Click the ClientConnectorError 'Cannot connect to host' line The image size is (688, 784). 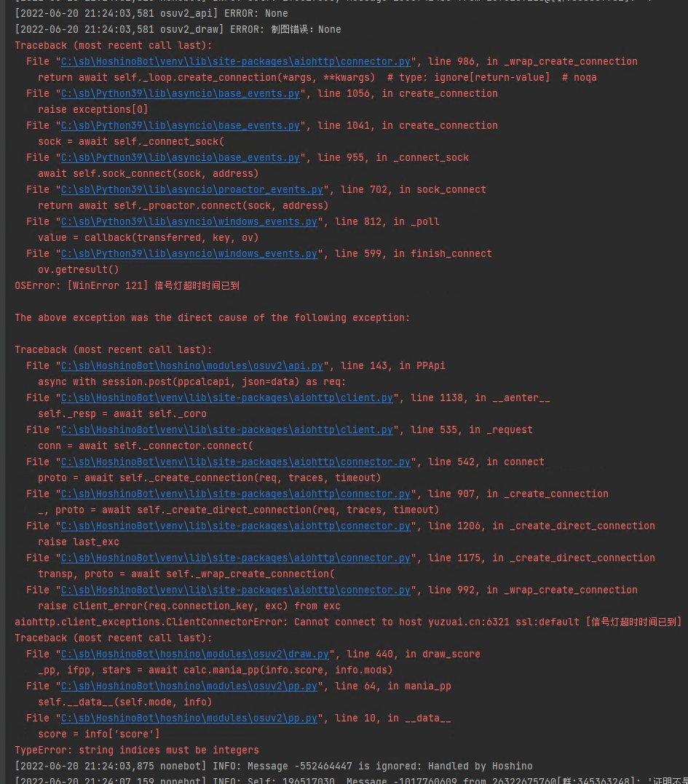[348, 622]
